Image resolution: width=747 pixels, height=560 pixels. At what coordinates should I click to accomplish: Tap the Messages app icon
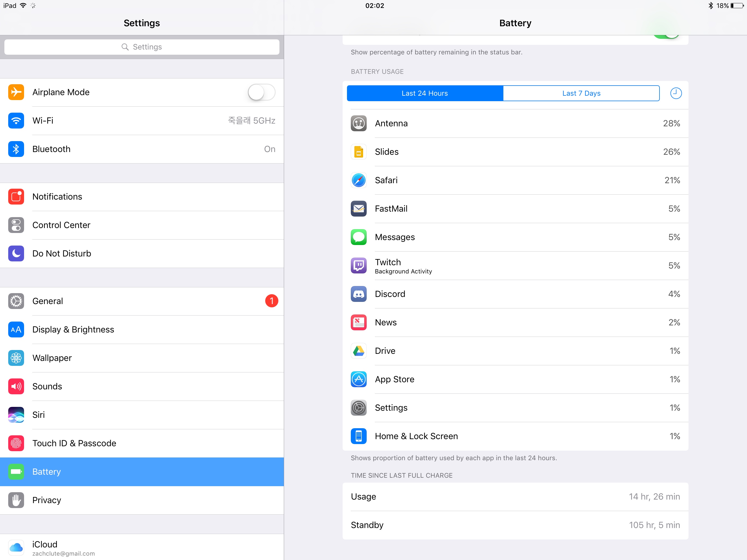point(359,237)
